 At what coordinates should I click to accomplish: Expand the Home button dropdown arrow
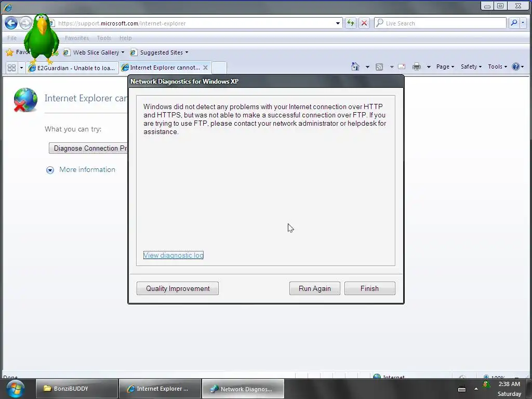point(367,67)
